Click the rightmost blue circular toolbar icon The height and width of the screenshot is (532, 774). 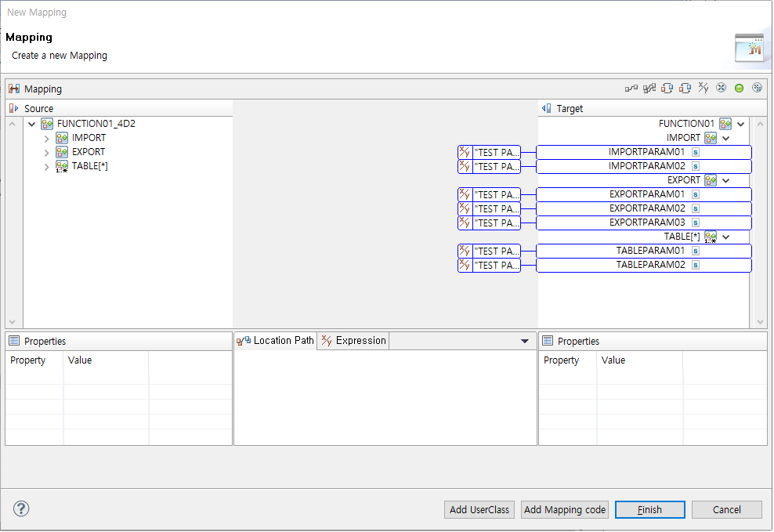click(x=757, y=88)
